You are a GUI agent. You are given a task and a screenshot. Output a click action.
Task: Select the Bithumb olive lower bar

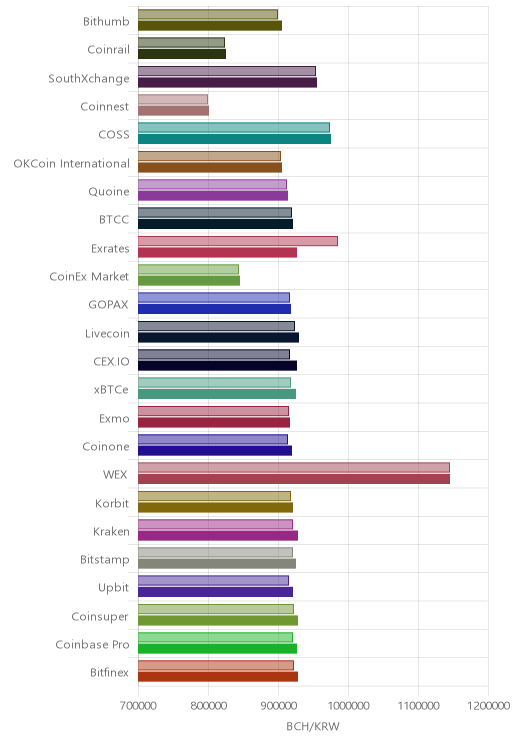coord(210,26)
